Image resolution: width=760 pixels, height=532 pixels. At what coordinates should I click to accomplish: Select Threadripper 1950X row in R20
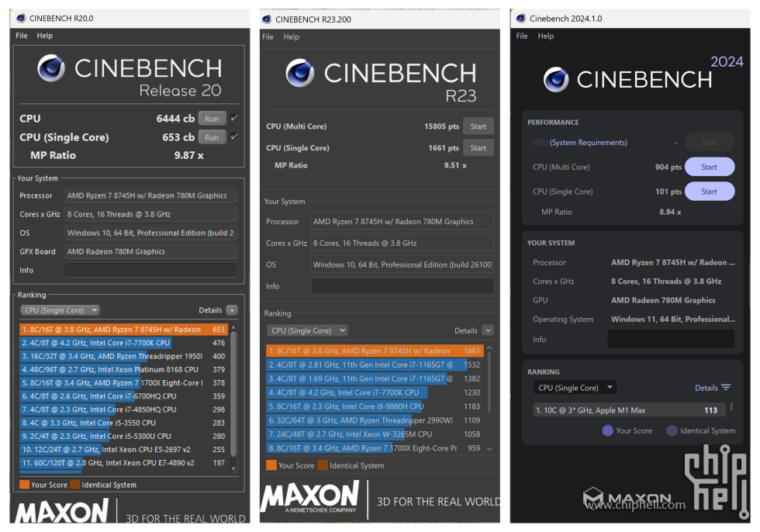point(123,356)
